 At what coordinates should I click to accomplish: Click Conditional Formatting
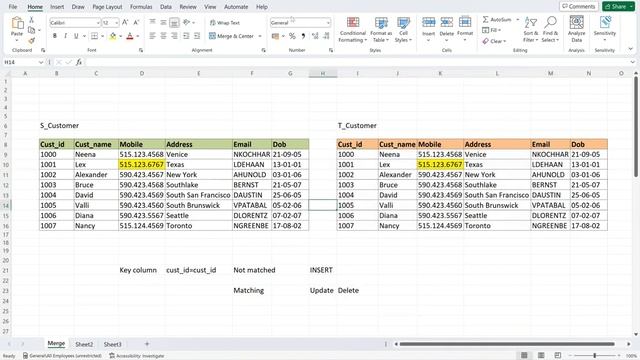(x=353, y=29)
